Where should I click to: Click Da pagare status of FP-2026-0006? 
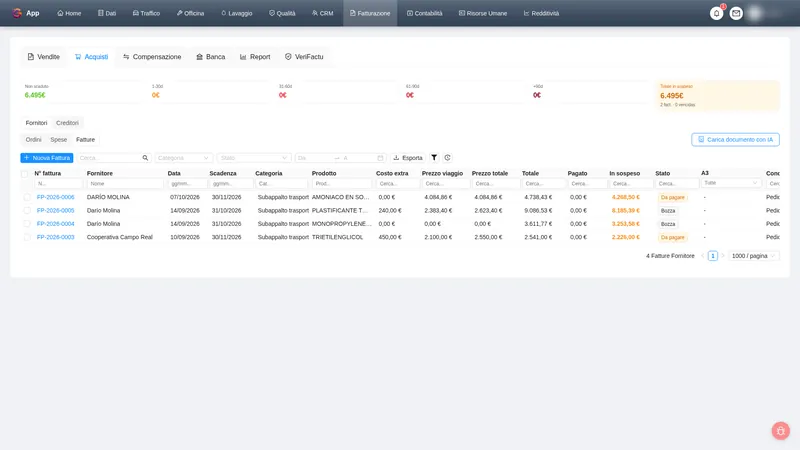click(672, 197)
